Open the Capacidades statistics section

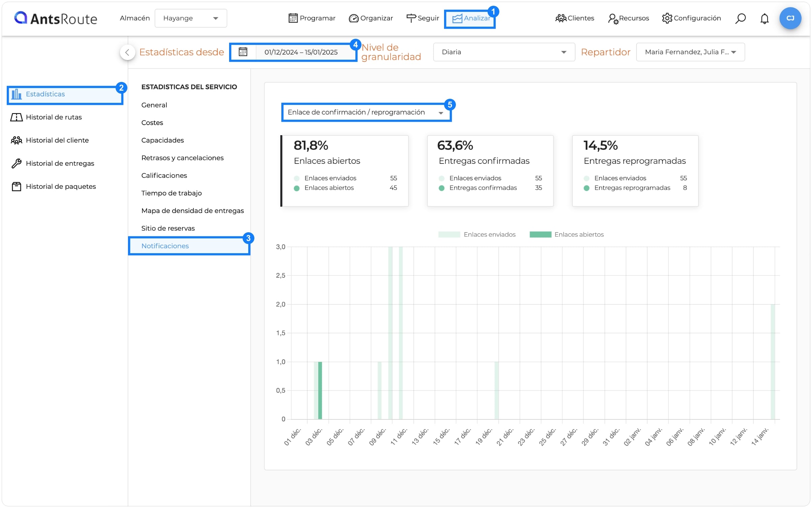coord(163,140)
